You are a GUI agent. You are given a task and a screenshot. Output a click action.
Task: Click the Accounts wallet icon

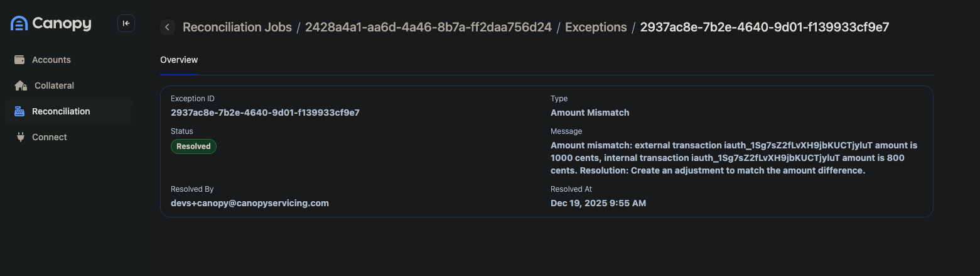click(x=19, y=60)
